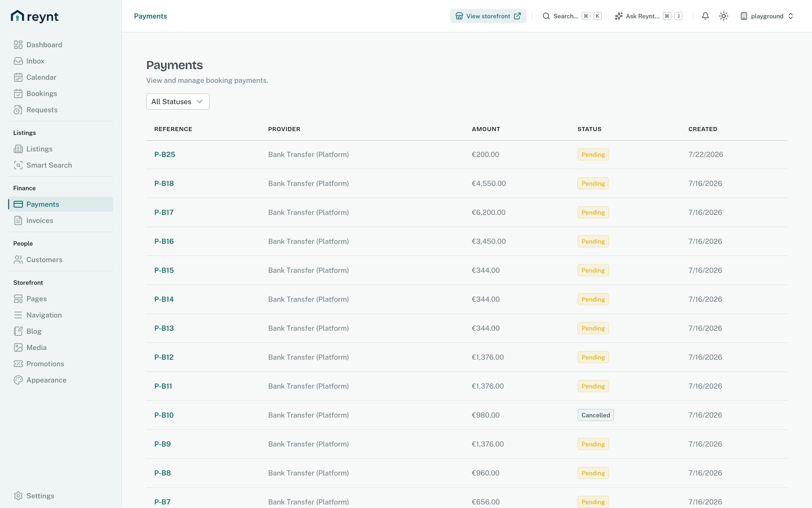Click the Bookings calendar-check icon
Screen dimensions: 812x508
click(18, 93)
